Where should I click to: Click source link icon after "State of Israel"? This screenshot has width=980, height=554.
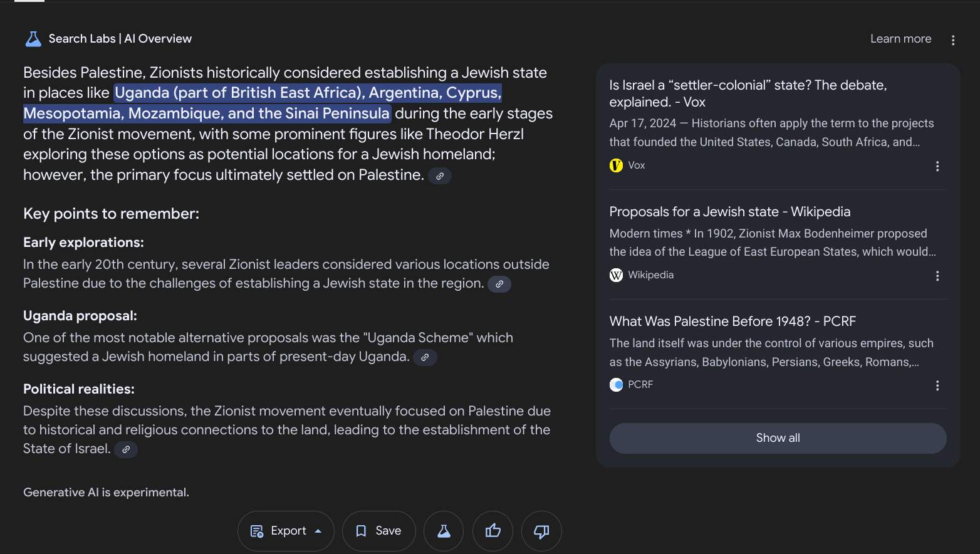click(126, 449)
